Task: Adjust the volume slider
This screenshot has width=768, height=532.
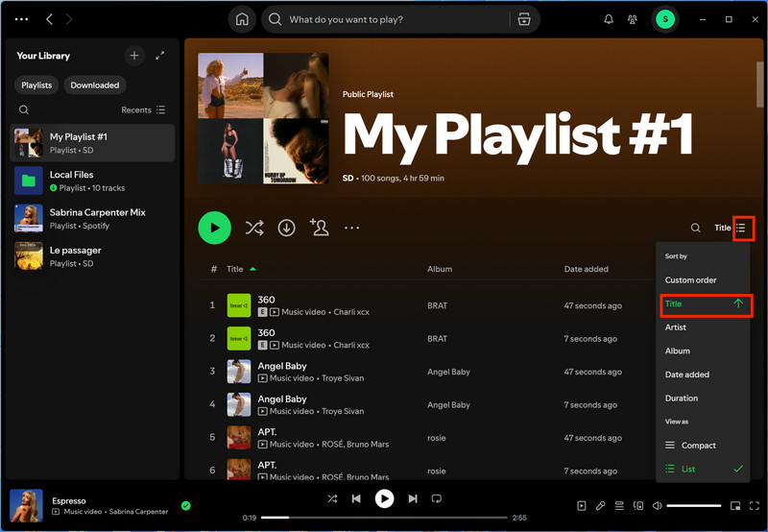Action: tap(694, 506)
